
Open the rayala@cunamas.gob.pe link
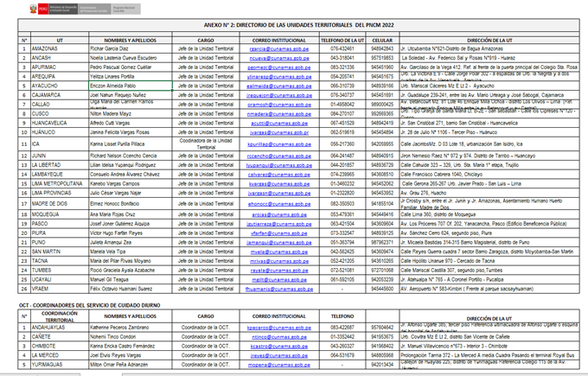coord(279,271)
